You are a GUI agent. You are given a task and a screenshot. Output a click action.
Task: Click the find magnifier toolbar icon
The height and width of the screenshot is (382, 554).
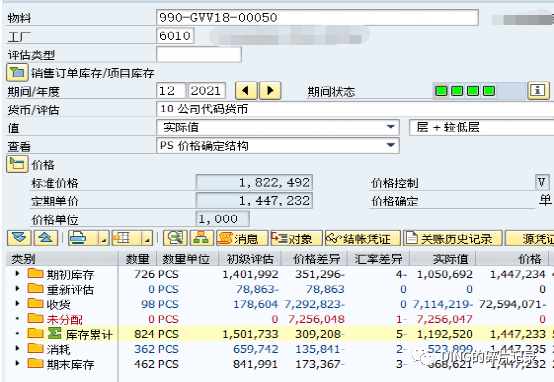pos(175,238)
